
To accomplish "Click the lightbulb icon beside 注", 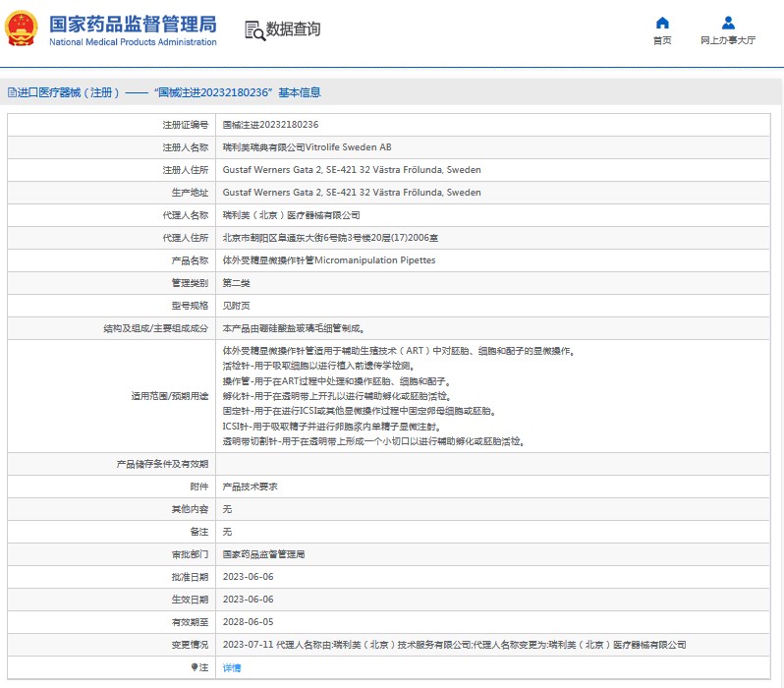I will (x=195, y=667).
